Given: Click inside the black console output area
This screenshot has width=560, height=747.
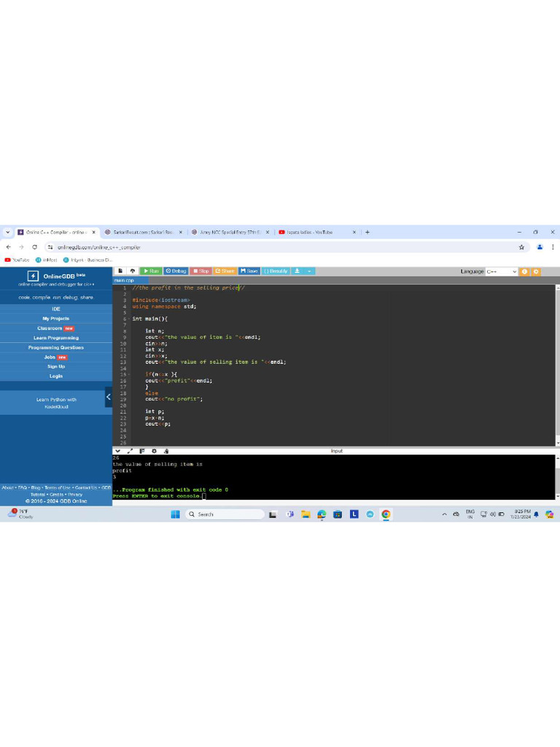Looking at the screenshot, I should click(333, 477).
